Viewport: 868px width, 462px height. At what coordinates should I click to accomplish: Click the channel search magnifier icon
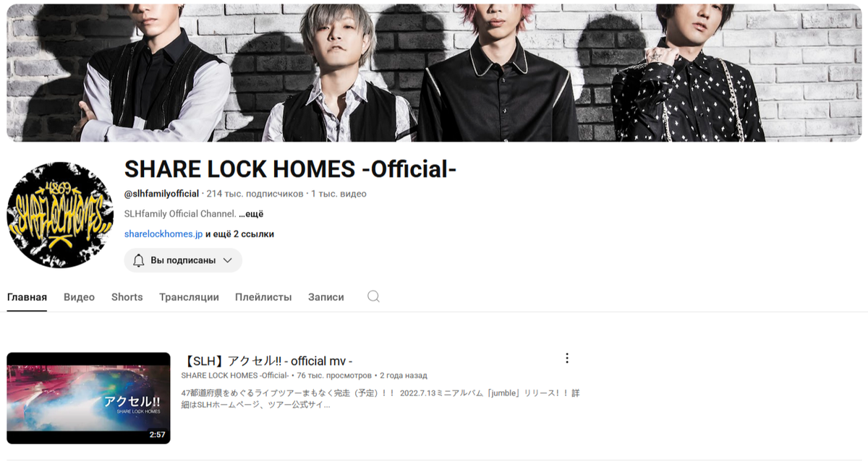tap(373, 296)
